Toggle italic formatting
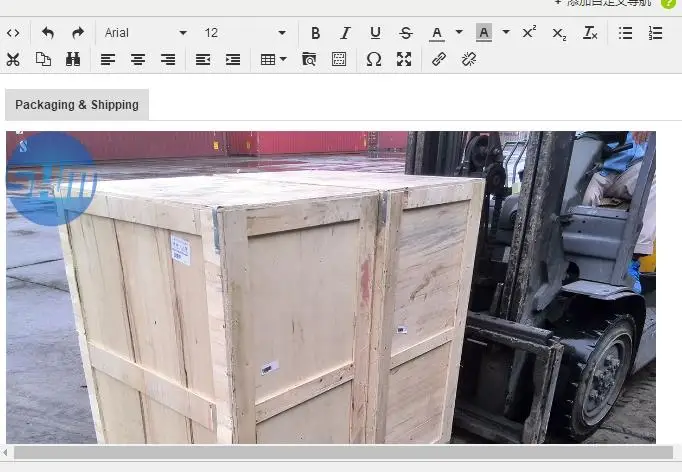Image resolution: width=682 pixels, height=472 pixels. click(345, 33)
